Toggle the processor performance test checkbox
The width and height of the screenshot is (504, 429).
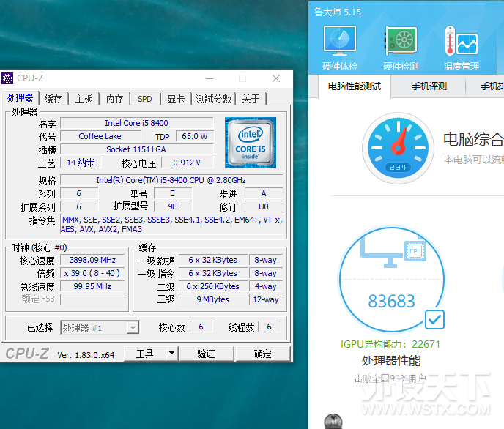(434, 319)
